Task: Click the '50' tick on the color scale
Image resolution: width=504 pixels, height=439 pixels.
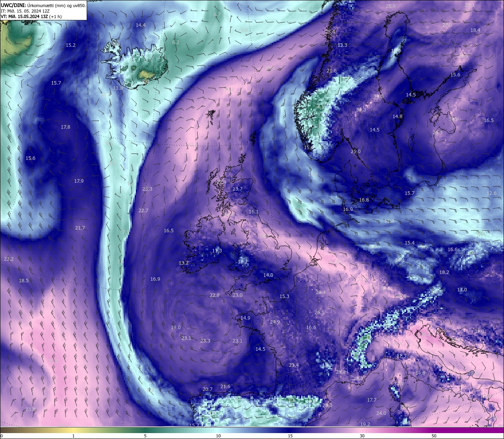Action: coord(434,436)
